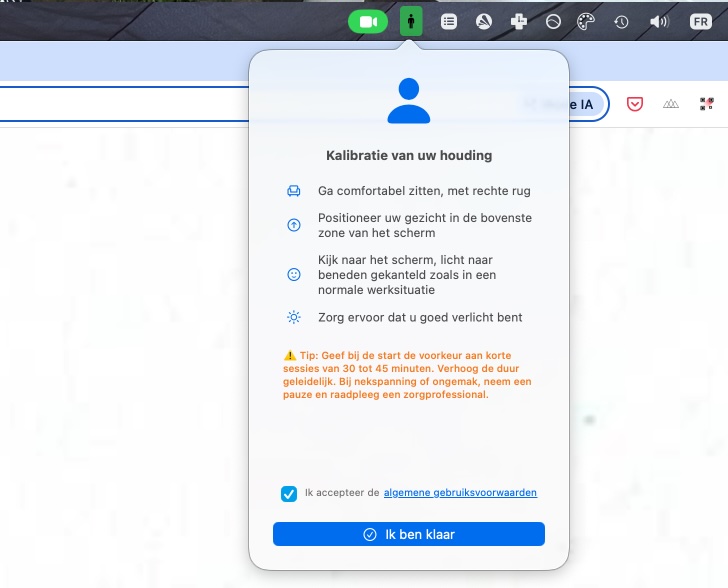Click the Kalibratie van uw houding heading

[409, 155]
